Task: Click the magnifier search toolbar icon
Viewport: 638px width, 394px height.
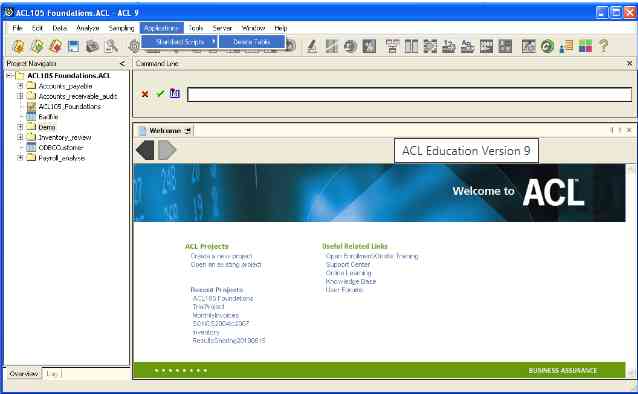Action: tap(111, 46)
